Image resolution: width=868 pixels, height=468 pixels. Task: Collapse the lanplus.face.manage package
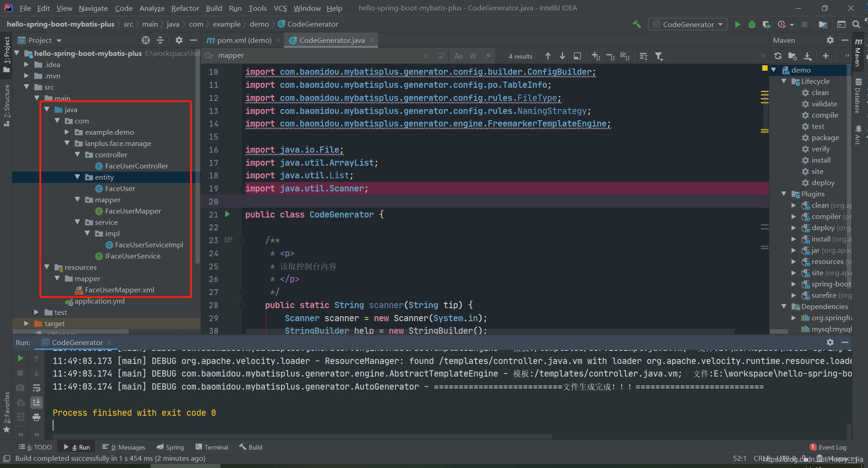click(x=67, y=143)
